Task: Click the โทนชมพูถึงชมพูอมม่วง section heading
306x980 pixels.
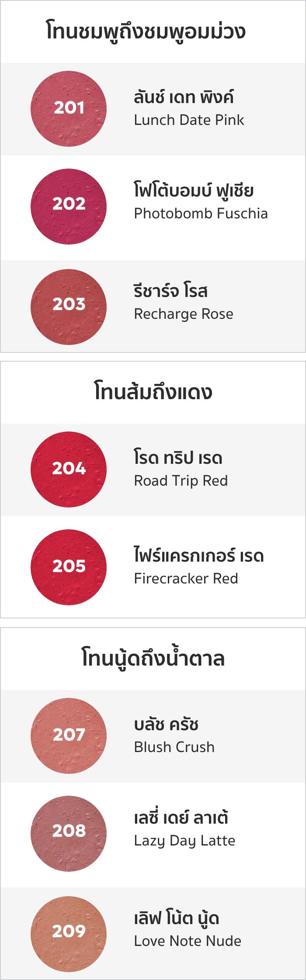Action: [x=146, y=31]
